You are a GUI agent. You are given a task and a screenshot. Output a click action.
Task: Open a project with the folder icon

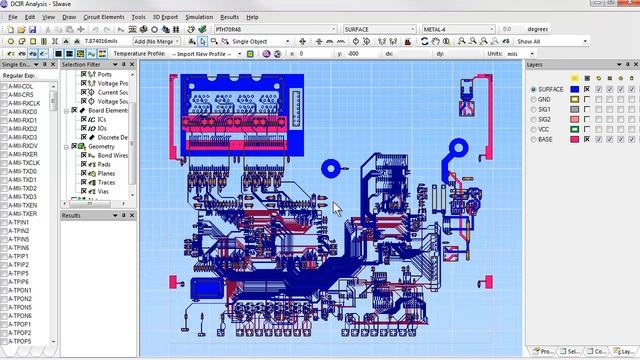coord(21,29)
